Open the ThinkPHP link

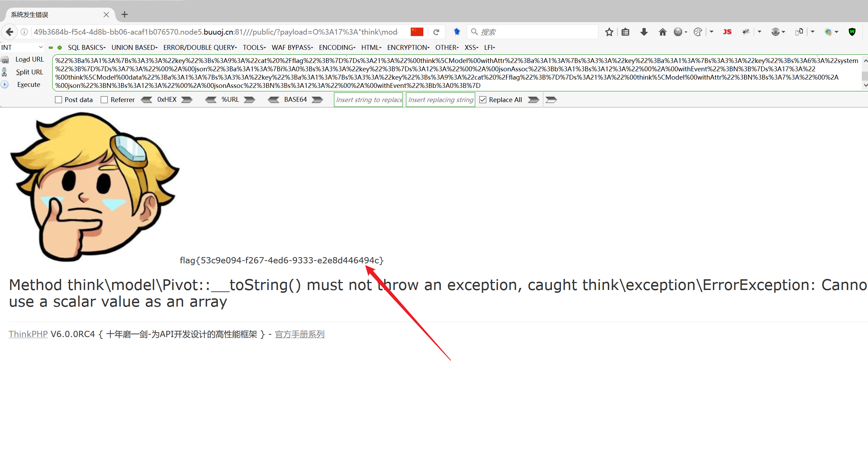pyautogui.click(x=28, y=334)
